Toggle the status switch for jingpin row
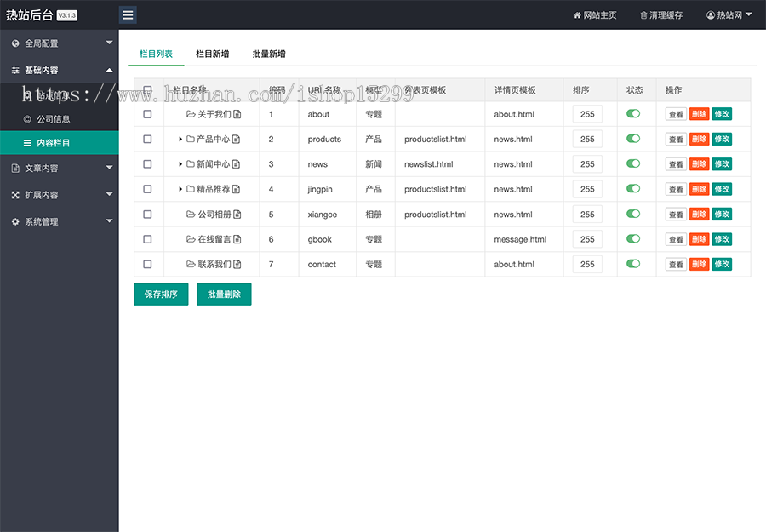 633,188
